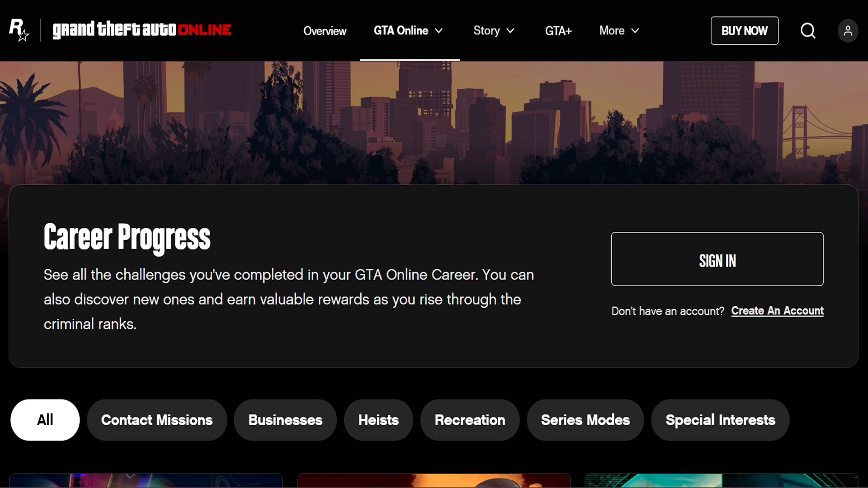Click the BUY NOW button
Viewport: 868px width, 488px height.
(744, 31)
